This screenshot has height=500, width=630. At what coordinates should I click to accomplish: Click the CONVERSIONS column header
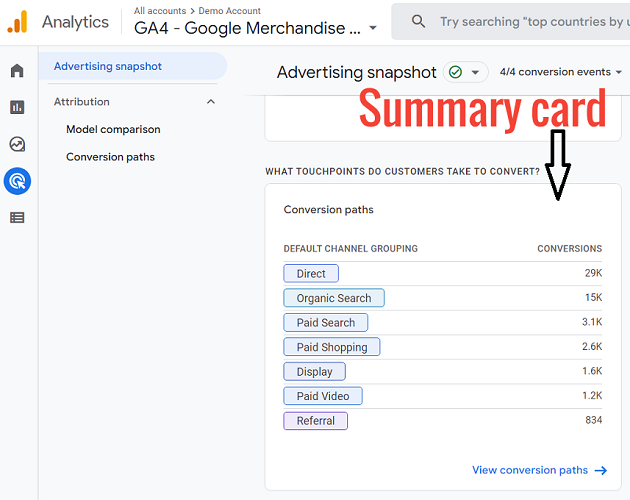570,248
